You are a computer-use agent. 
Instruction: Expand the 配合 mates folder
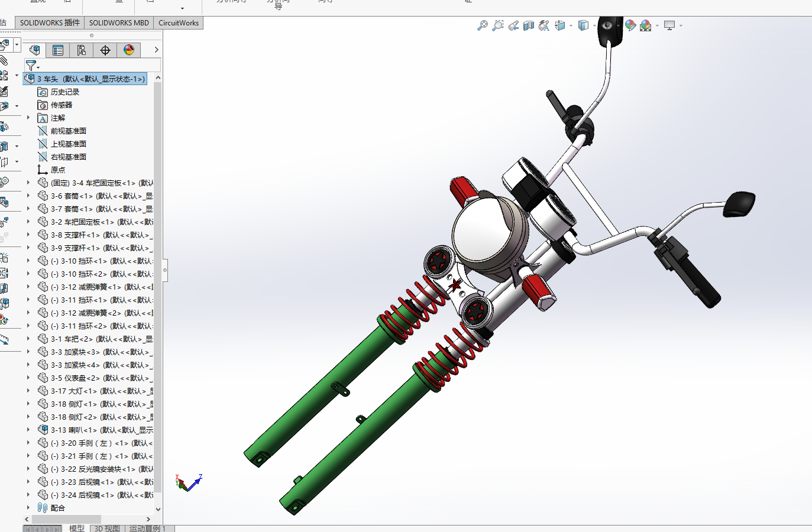pyautogui.click(x=28, y=508)
